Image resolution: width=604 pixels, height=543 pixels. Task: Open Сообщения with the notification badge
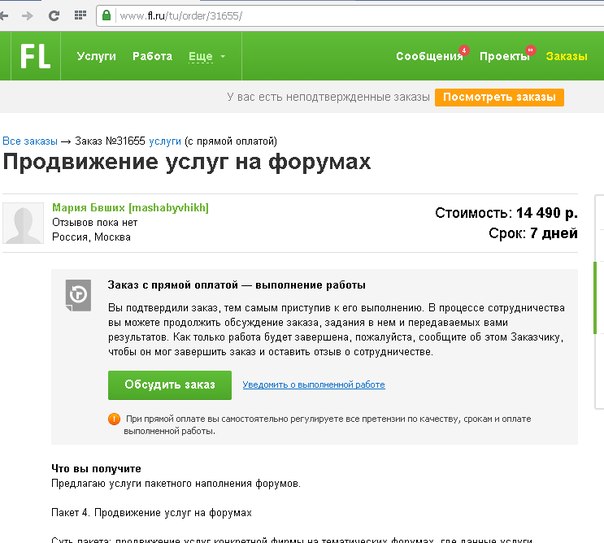click(429, 57)
